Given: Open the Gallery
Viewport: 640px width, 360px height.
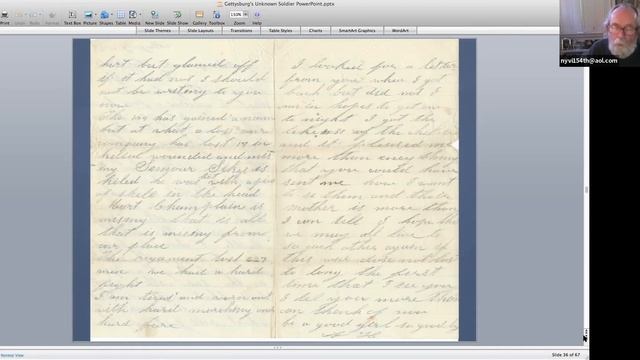Looking at the screenshot, I should coord(199,15).
